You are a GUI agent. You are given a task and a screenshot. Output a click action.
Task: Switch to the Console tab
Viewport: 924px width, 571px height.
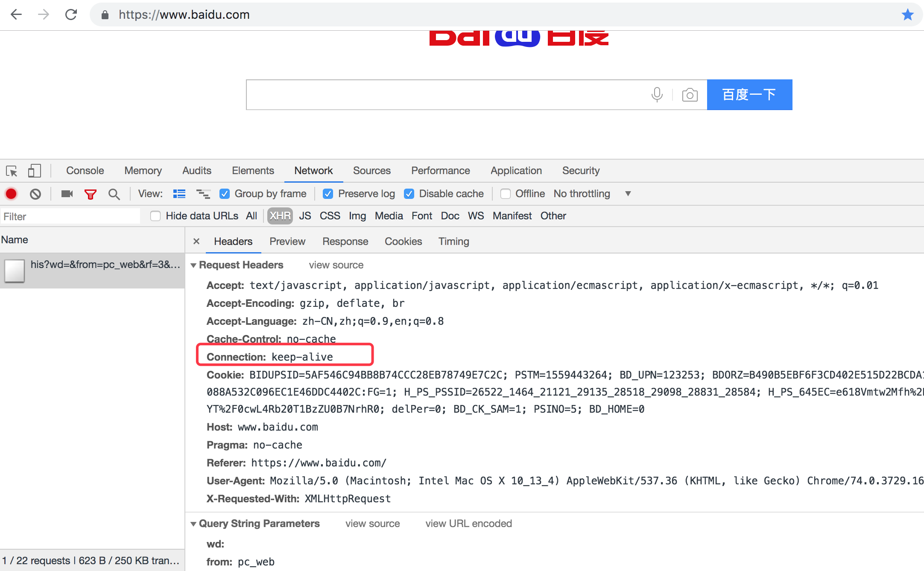pyautogui.click(x=85, y=171)
